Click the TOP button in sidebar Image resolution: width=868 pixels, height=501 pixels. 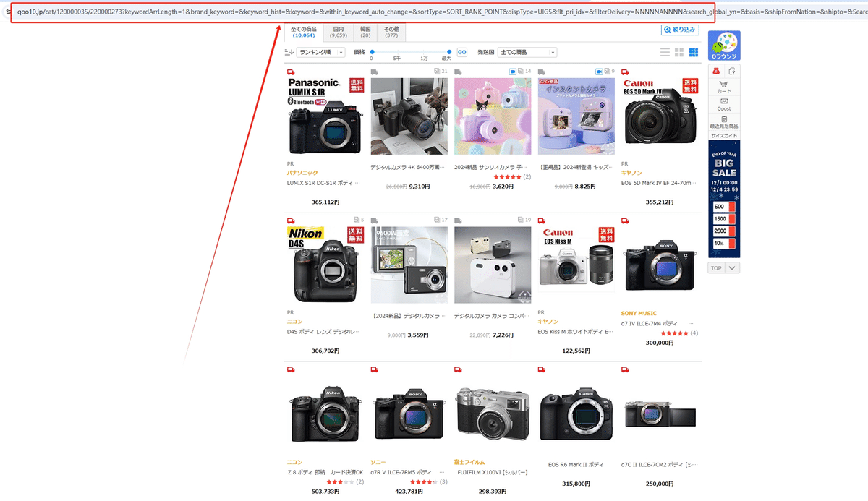(716, 268)
